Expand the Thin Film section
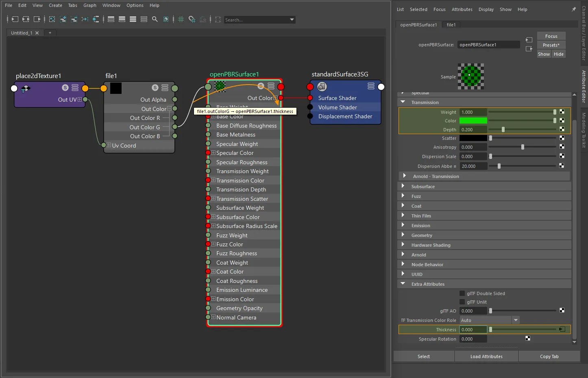The width and height of the screenshot is (588, 378). pos(403,215)
